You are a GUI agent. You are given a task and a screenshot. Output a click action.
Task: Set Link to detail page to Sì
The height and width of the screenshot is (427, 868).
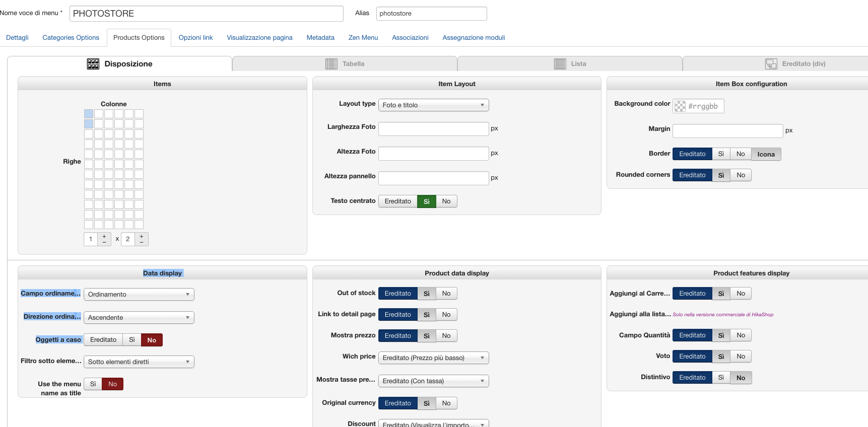point(427,315)
